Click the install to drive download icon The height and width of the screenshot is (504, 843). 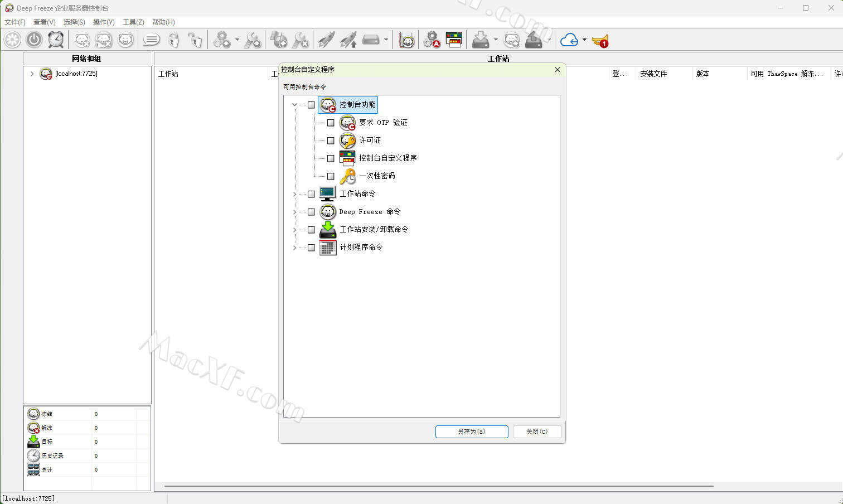coord(480,40)
